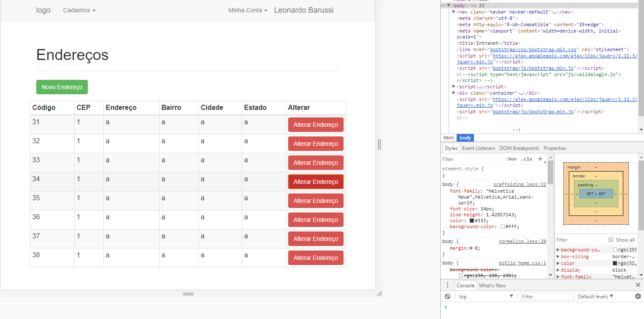Viewport: 644px width, 319px height.
Task: Select the What's New tab
Action: point(492,285)
